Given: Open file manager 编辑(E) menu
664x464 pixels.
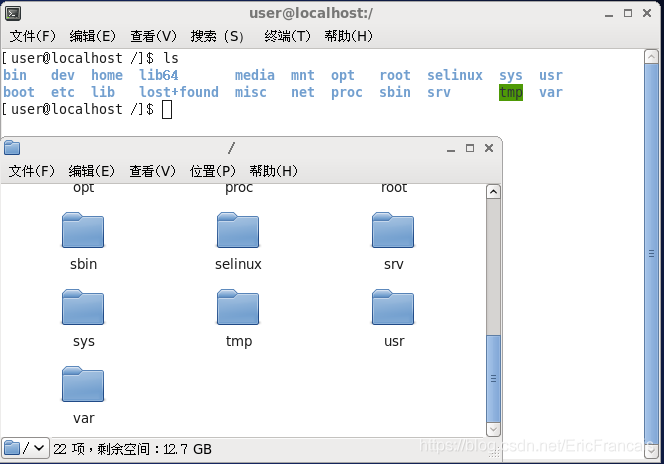Looking at the screenshot, I should [91, 171].
